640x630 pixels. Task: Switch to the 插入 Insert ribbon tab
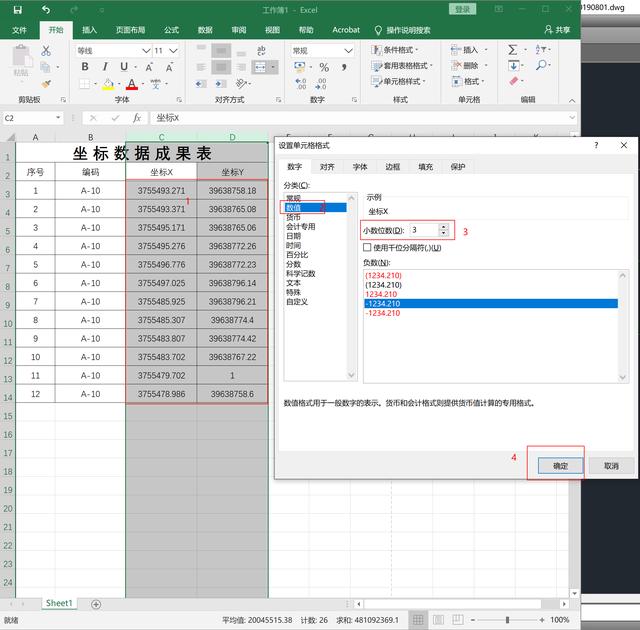coord(89,30)
